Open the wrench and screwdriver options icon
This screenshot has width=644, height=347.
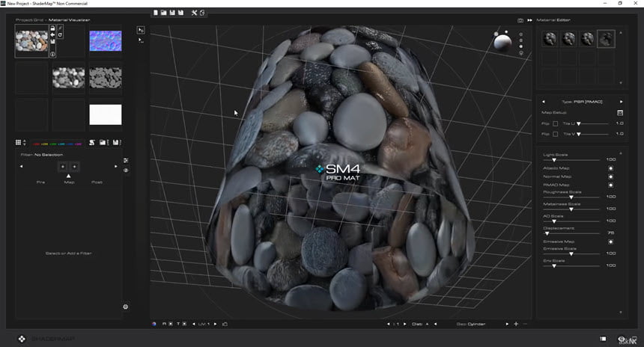[x=194, y=13]
